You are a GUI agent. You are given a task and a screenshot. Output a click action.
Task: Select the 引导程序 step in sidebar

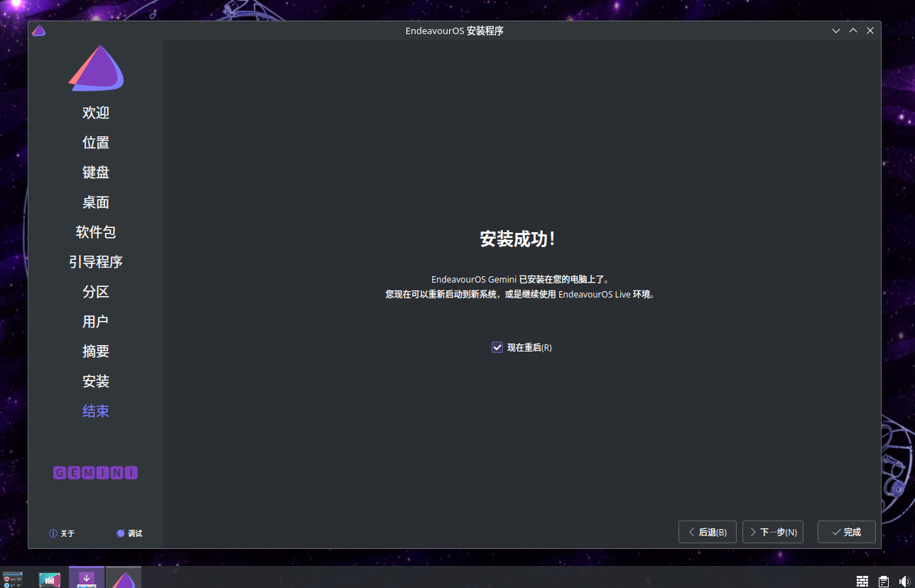click(x=96, y=262)
